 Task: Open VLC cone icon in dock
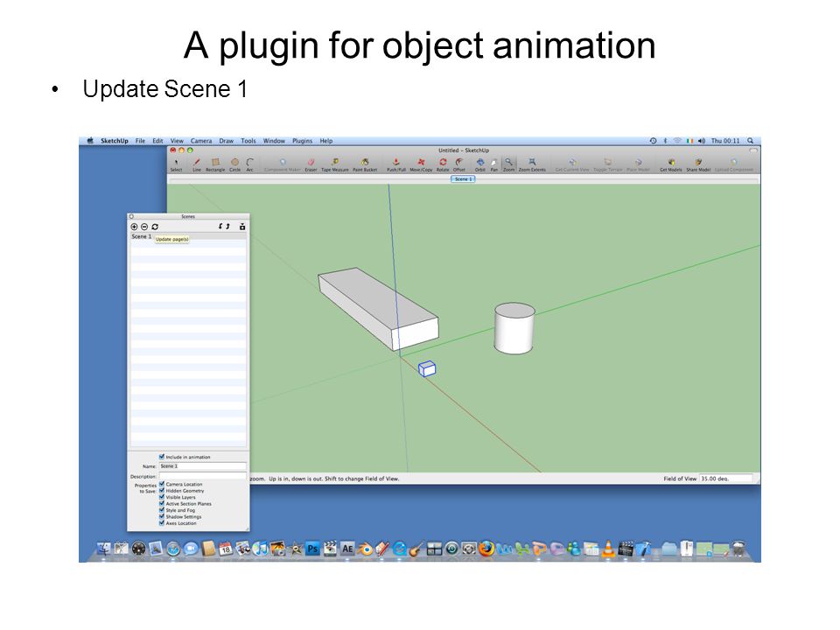608,549
